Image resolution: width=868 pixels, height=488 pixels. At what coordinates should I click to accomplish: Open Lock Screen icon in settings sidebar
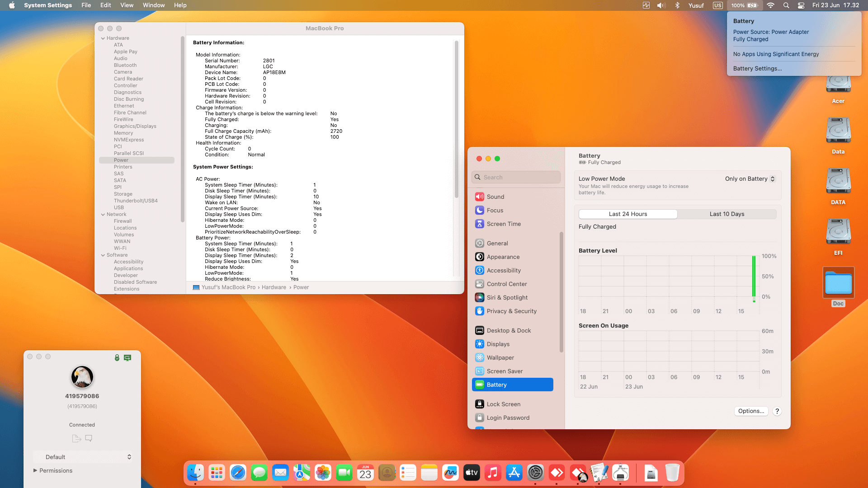[x=480, y=404]
